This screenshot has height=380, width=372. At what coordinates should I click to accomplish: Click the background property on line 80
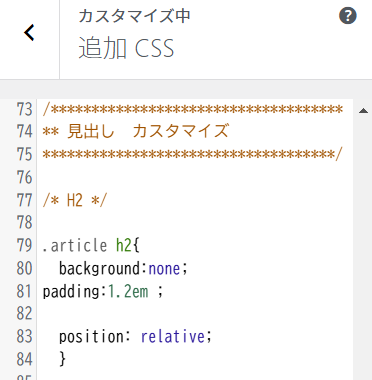pos(103,269)
